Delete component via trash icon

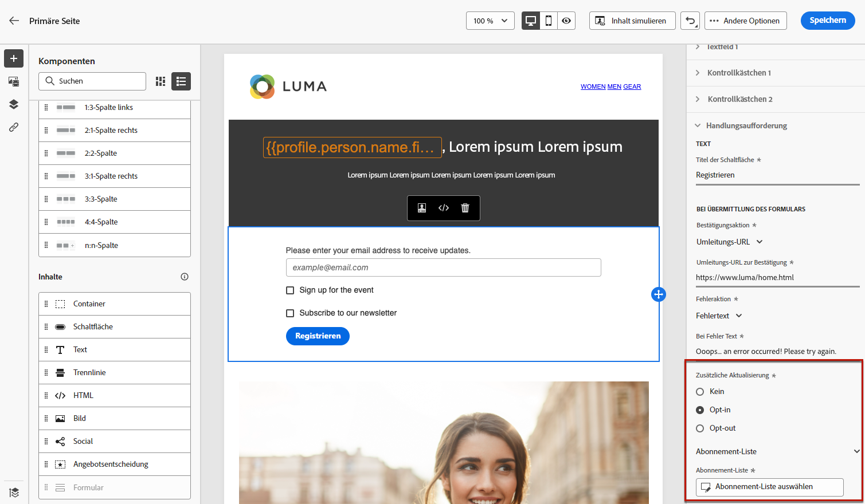[x=465, y=208]
